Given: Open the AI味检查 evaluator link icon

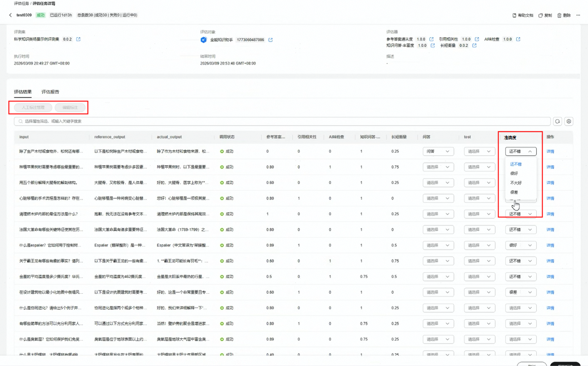Looking at the screenshot, I should tap(518, 40).
